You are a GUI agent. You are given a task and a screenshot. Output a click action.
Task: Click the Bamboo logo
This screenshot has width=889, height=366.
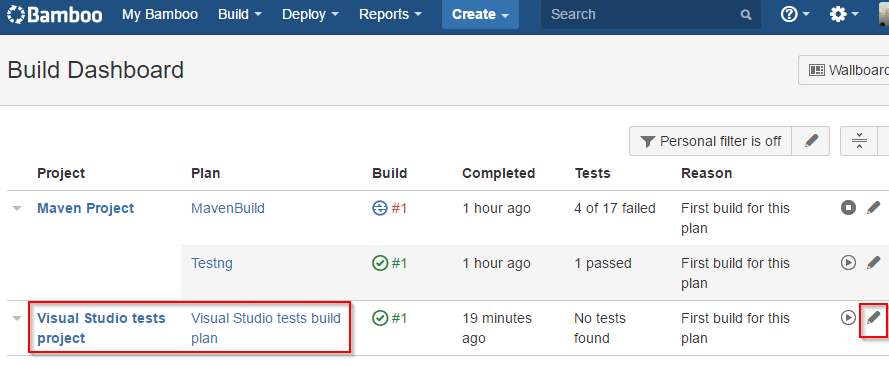(x=55, y=14)
